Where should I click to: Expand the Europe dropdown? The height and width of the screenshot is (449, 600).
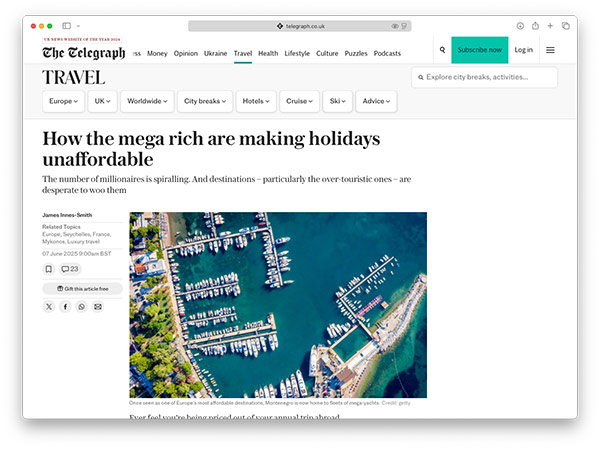[x=63, y=101]
